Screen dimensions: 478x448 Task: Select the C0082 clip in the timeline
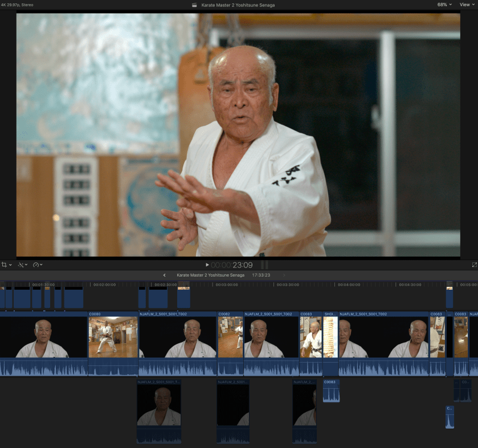230,338
